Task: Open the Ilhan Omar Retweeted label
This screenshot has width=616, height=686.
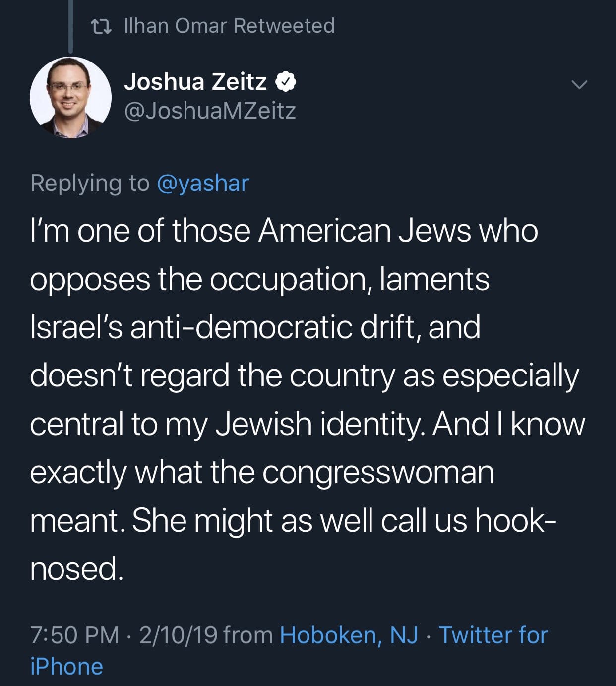Action: 229,26
